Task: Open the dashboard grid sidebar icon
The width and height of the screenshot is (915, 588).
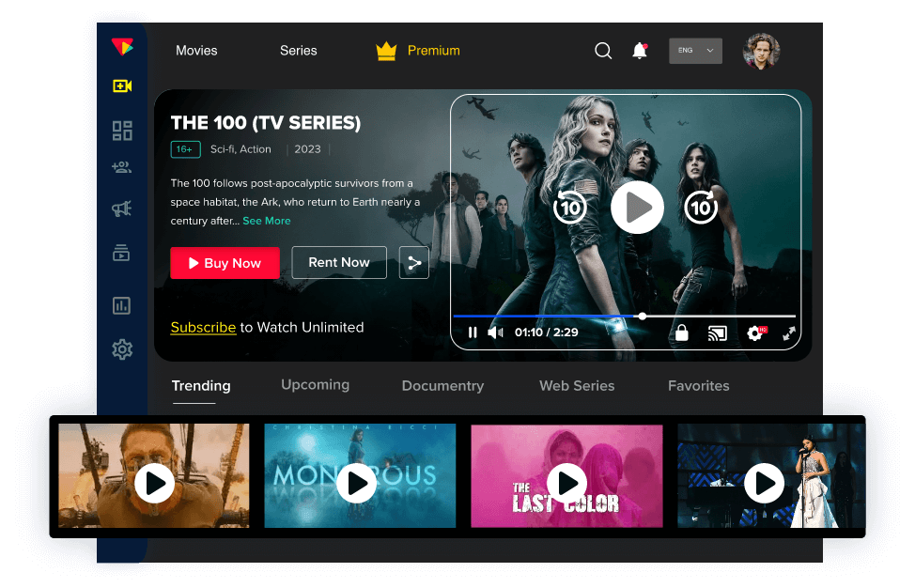Action: [122, 131]
